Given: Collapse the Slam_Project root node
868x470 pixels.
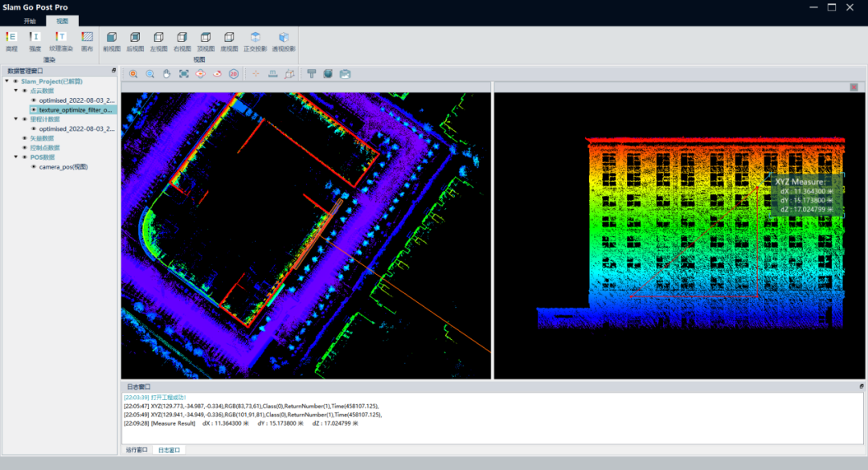Looking at the screenshot, I should pos(6,81).
